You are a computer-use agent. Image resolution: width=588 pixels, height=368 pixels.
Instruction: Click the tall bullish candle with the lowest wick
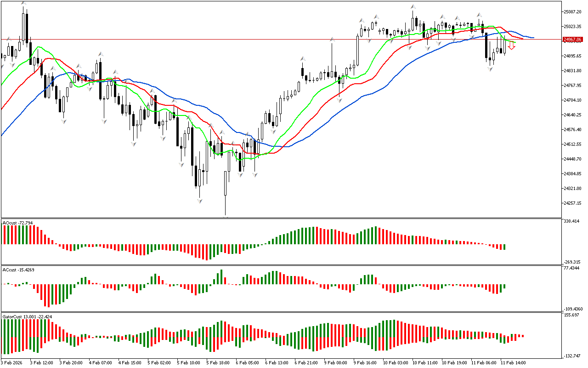coord(226,183)
